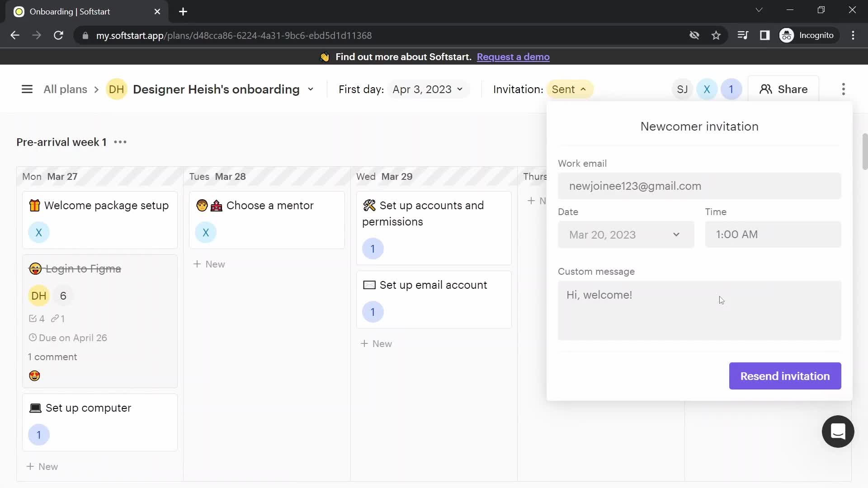Enable the X assignee avatar on Welcome package
This screenshot has width=868, height=488.
(38, 232)
